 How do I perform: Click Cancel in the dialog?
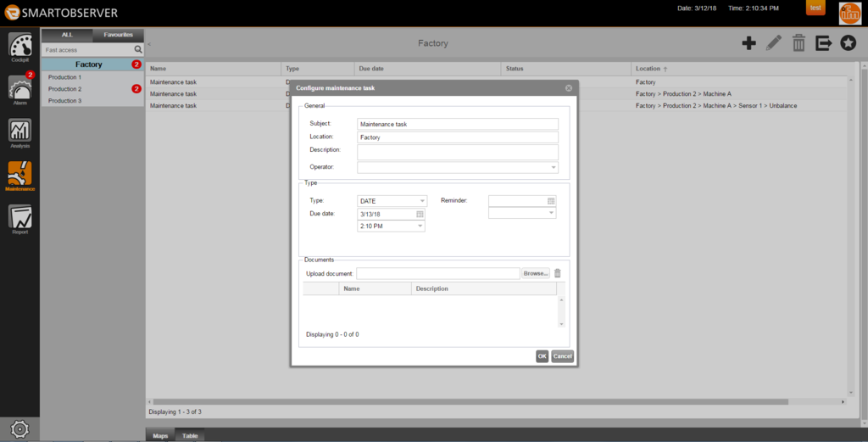click(x=563, y=356)
